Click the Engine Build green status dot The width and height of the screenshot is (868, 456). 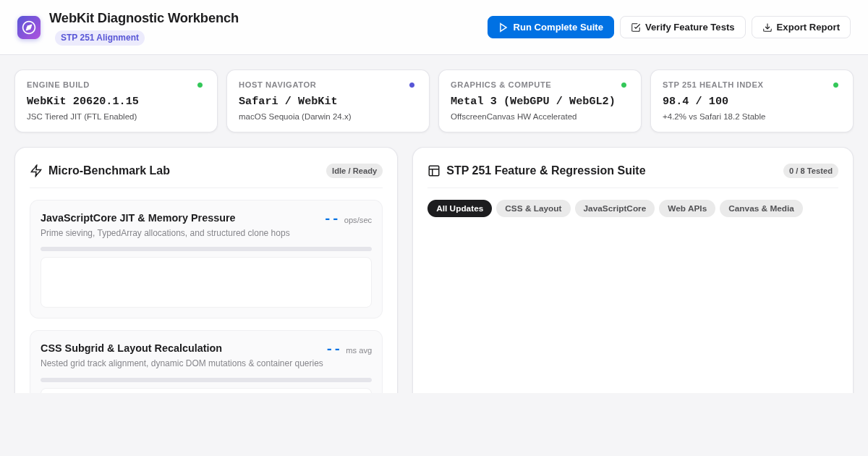point(200,85)
